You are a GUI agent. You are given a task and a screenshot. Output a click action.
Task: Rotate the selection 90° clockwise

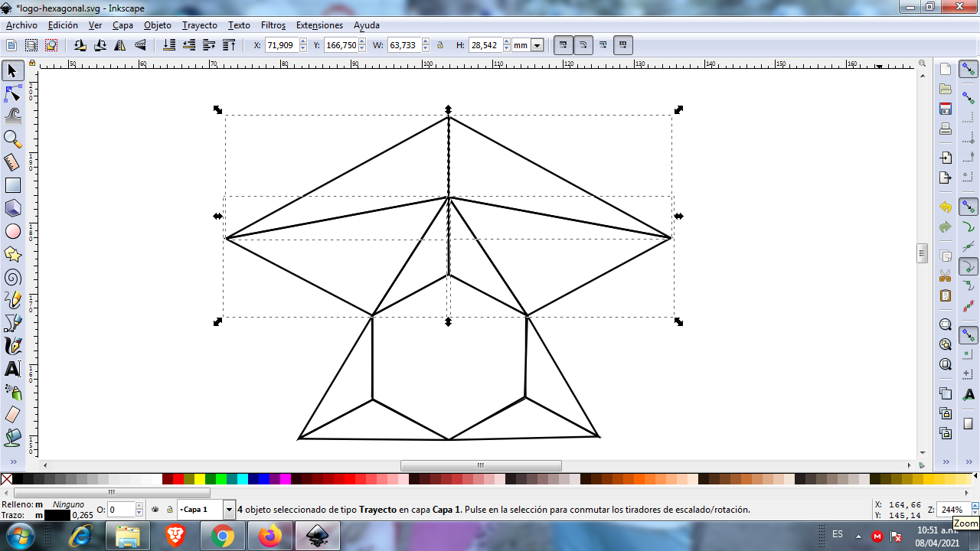[x=100, y=45]
